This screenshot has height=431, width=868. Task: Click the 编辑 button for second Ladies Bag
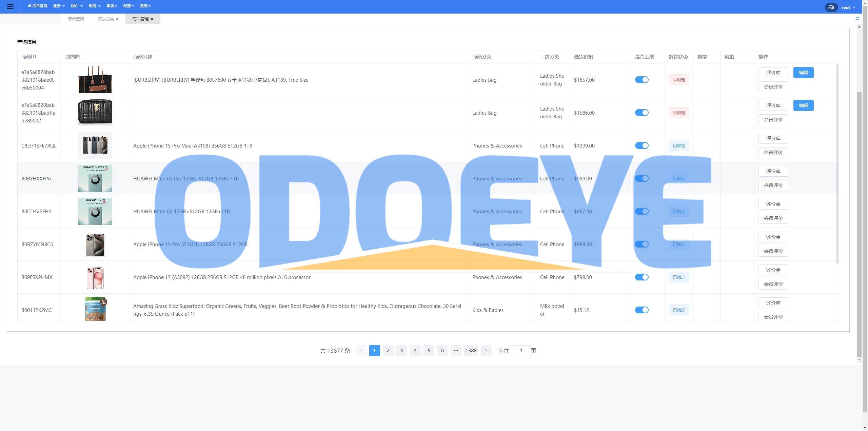(x=803, y=105)
